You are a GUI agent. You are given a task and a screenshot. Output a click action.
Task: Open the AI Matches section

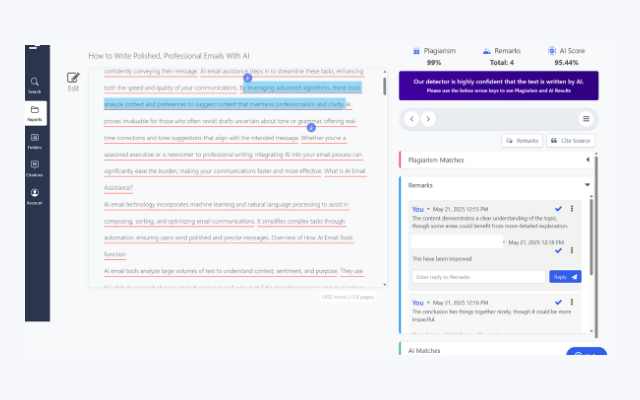[x=424, y=351]
